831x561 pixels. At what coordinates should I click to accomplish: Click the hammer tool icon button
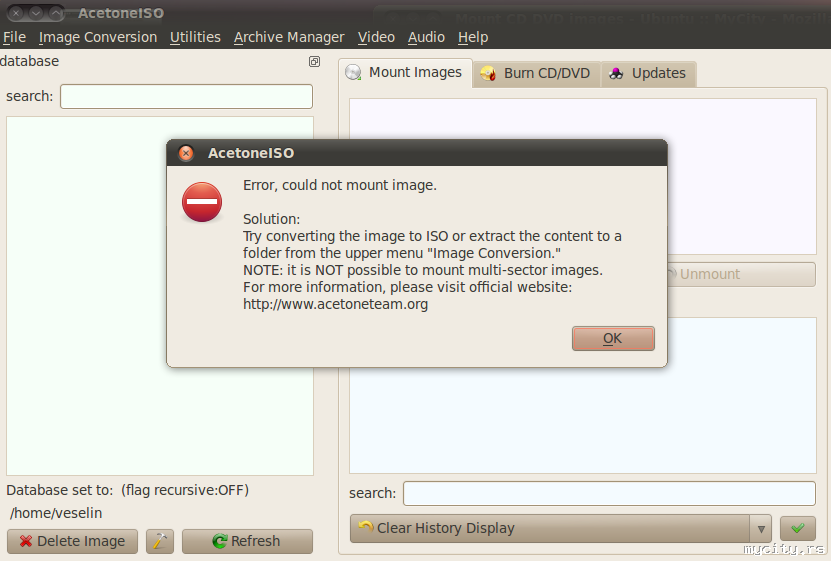click(160, 541)
